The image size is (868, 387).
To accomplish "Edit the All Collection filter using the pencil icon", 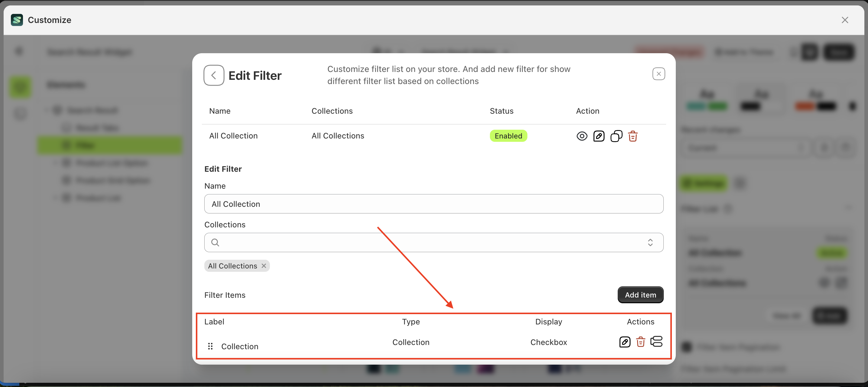I will [599, 136].
